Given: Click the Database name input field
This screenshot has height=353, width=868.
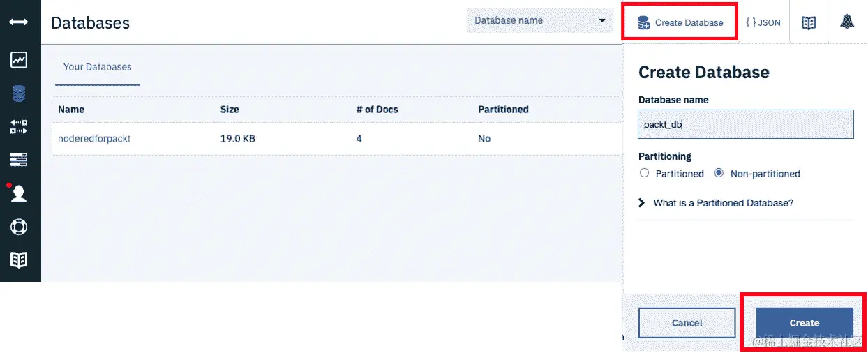Looking at the screenshot, I should coord(746,124).
